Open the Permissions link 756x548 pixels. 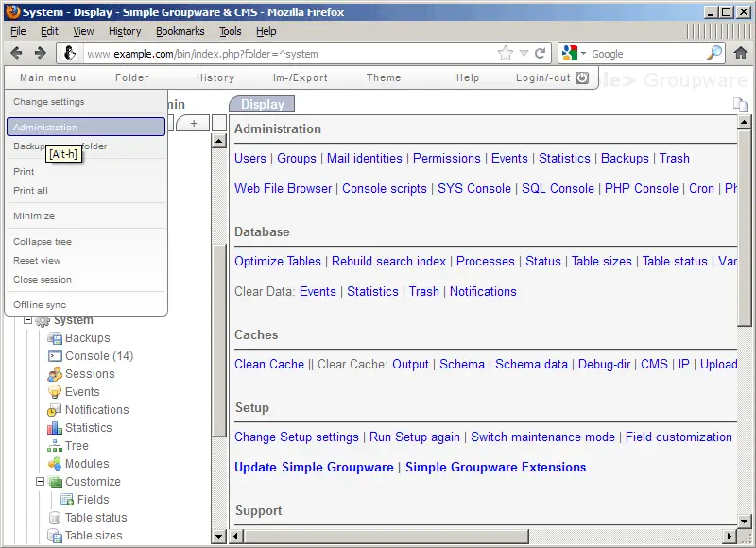point(446,158)
